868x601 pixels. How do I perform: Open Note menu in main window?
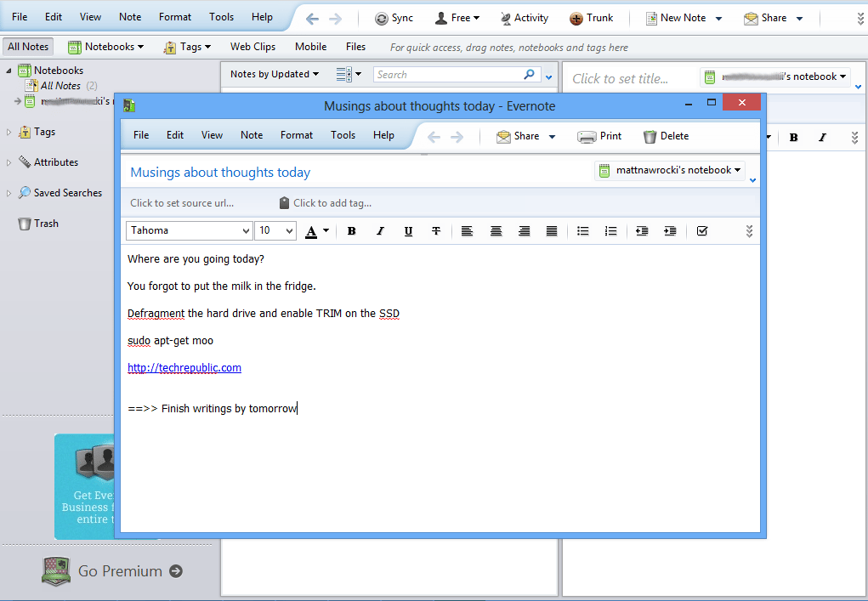pos(130,17)
